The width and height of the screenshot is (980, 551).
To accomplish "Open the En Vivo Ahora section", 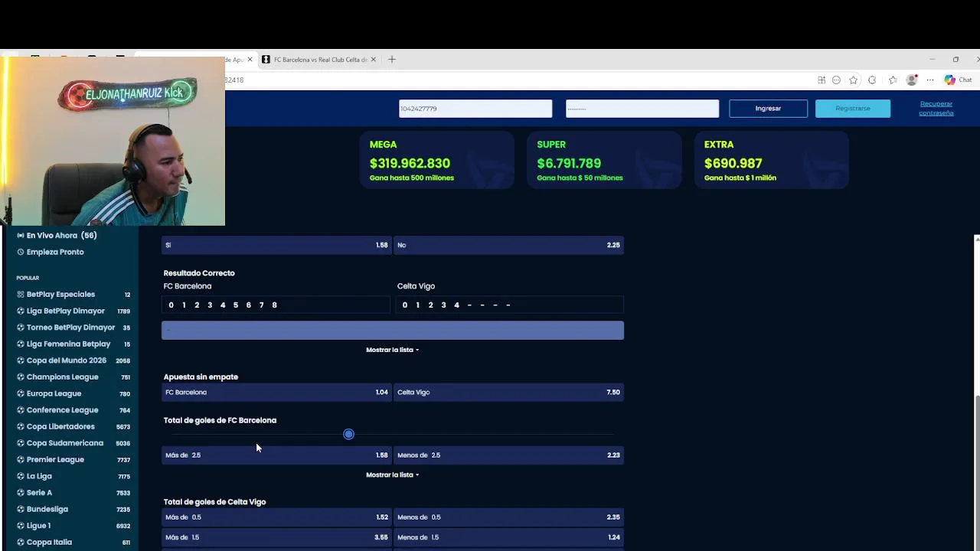I will (57, 236).
